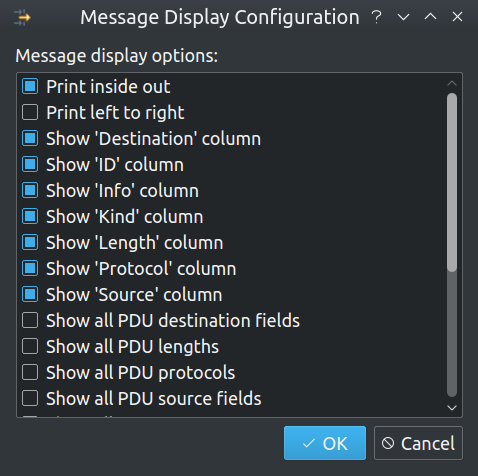Close the Message Display Configuration dialog
This screenshot has height=476, width=478.
pos(457,17)
